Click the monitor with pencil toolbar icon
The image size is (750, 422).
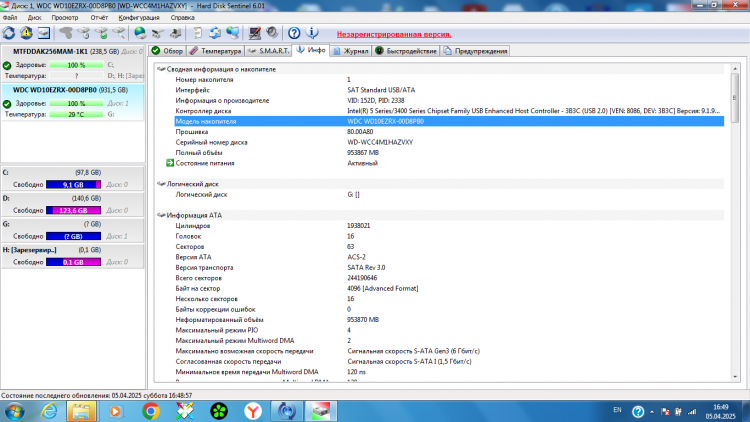point(254,33)
